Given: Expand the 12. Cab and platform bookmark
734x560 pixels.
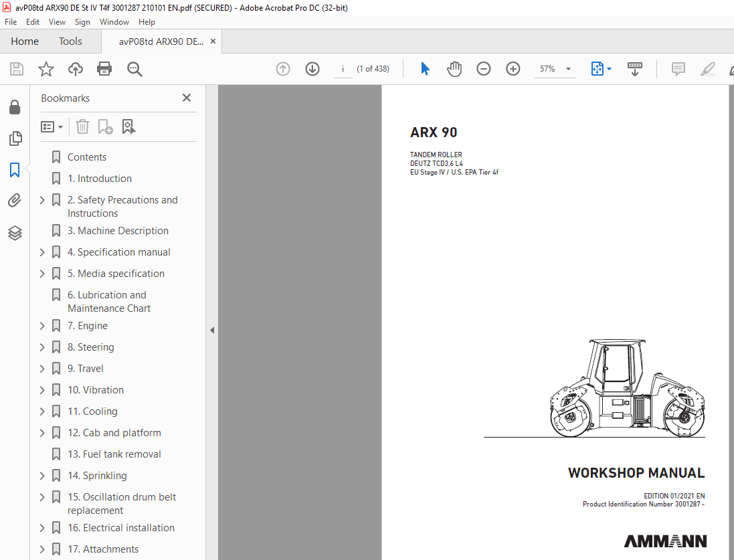Looking at the screenshot, I should (42, 433).
